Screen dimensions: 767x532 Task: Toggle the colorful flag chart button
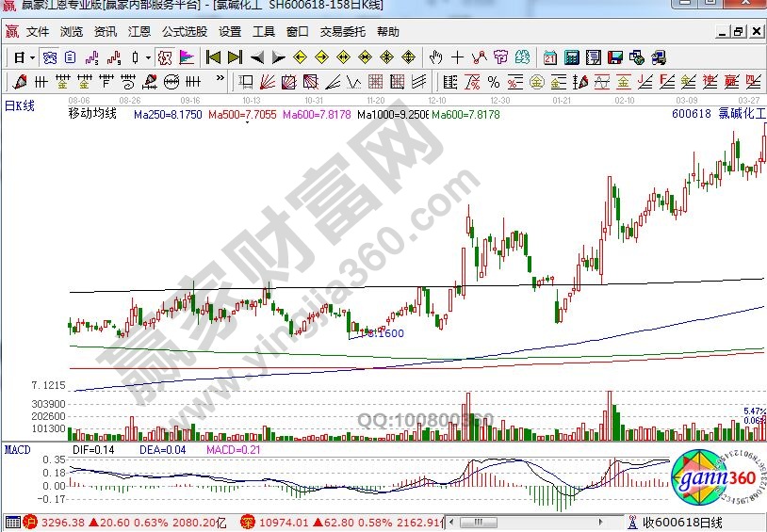[186, 57]
